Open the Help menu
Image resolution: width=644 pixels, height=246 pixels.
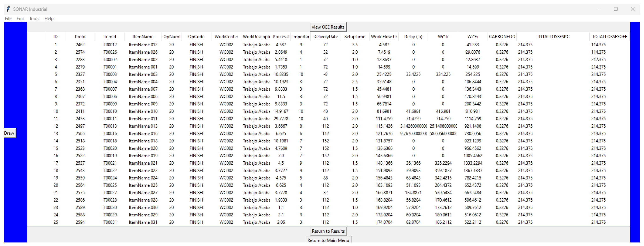click(49, 18)
